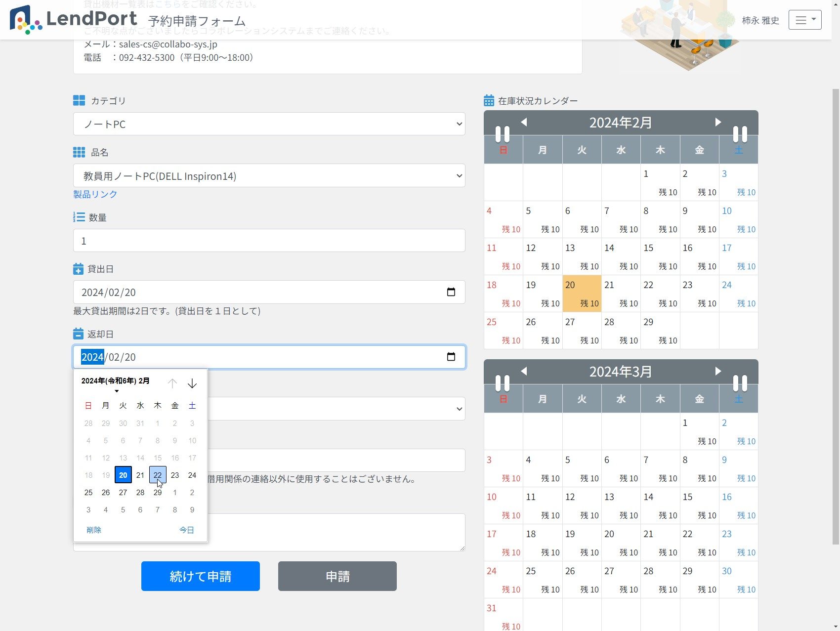
Task: Go to previous month in date picker
Action: pyautogui.click(x=172, y=383)
